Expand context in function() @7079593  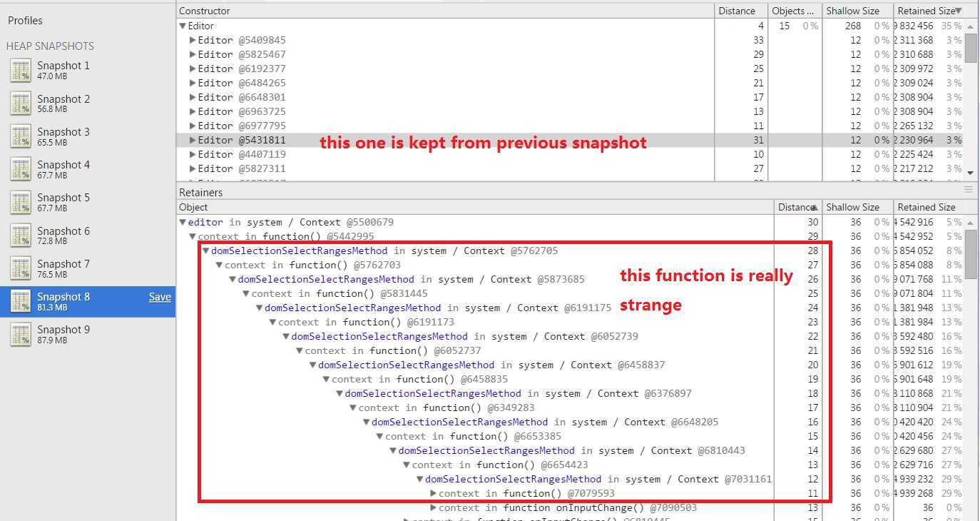click(434, 493)
